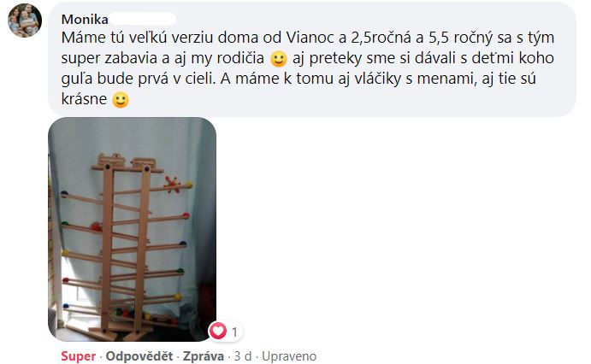The height and width of the screenshot is (364, 591).
Task: Click the separator dot between Super and Odpovědět
Action: 101,356
